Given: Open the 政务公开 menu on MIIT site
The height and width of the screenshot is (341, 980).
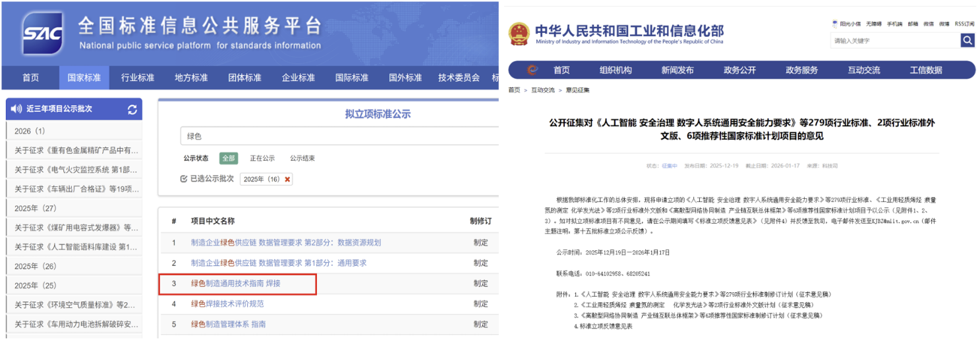Looking at the screenshot, I should pos(739,70).
